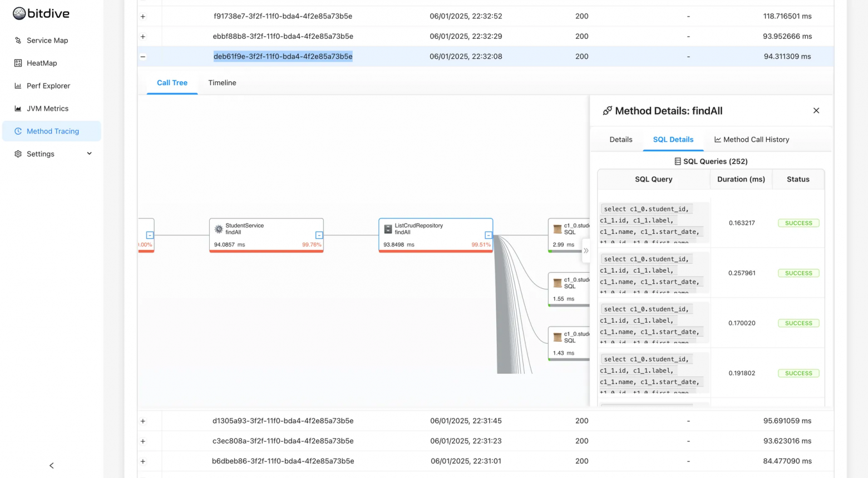868x478 pixels.
Task: Close the Method Details panel
Action: pos(816,111)
